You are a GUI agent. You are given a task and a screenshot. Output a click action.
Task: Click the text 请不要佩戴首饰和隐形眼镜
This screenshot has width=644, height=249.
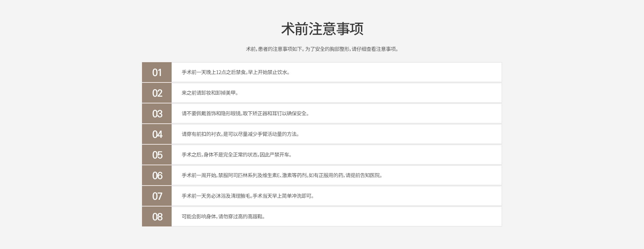(x=211, y=113)
